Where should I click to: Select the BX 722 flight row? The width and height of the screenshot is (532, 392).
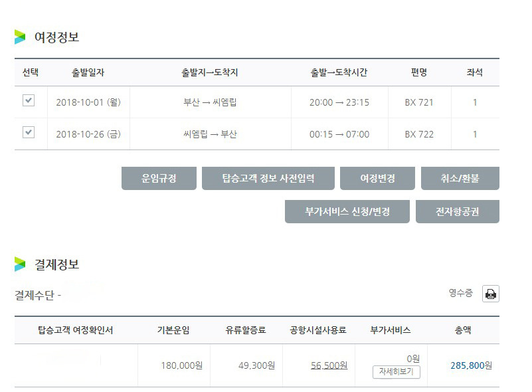click(x=418, y=134)
